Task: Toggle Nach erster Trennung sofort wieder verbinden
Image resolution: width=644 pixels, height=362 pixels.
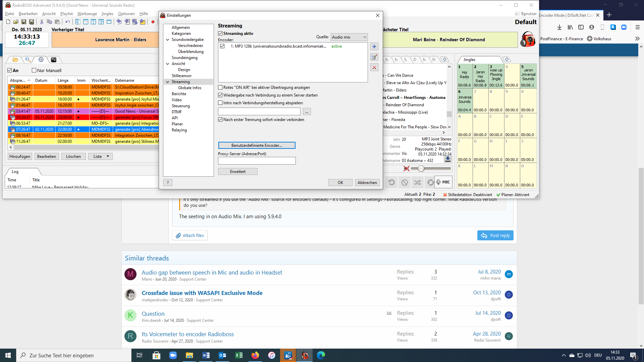Action: pyautogui.click(x=220, y=120)
